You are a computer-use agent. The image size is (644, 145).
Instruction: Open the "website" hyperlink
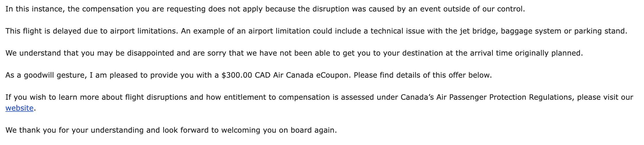click(19, 108)
